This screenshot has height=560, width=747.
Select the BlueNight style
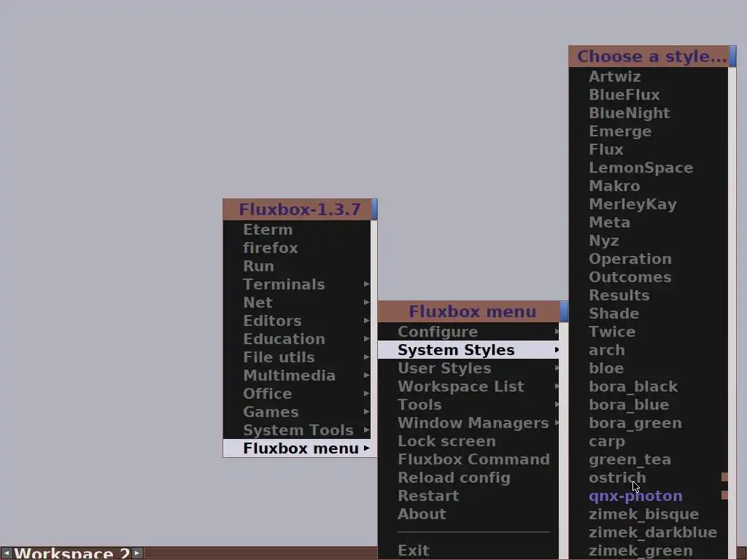click(x=649, y=113)
